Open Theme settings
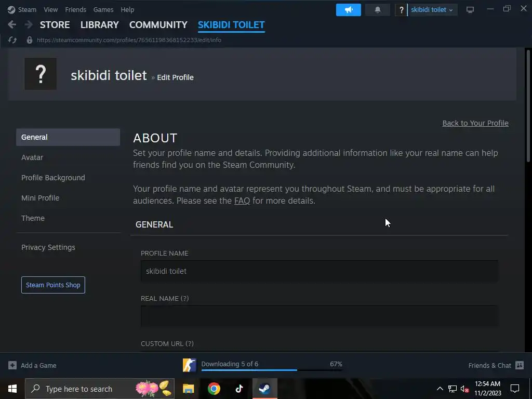Screen dimensions: 532x399 33,218
